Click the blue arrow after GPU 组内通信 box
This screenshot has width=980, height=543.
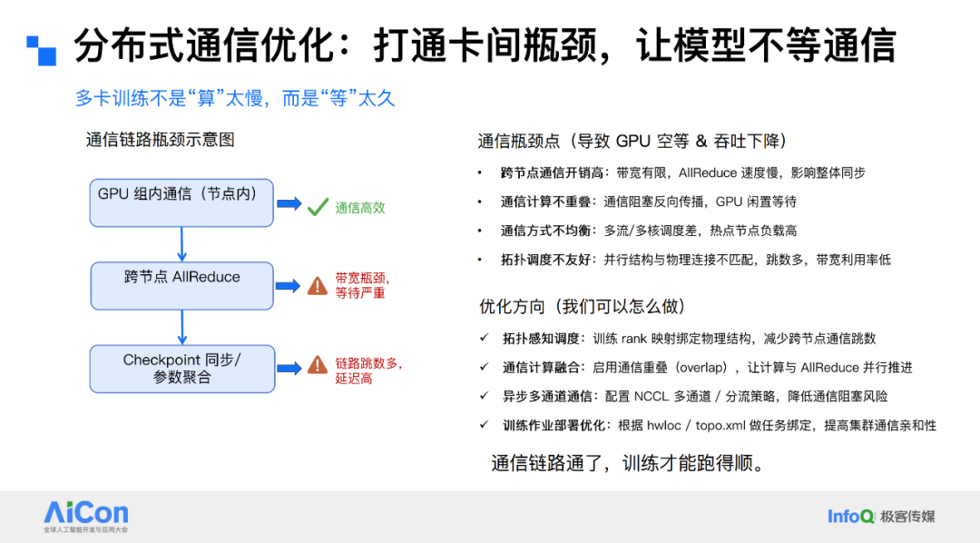click(x=290, y=202)
